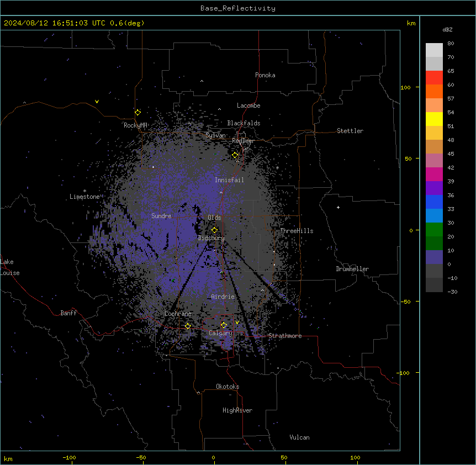Click the Sylvan label
476x465 pixels.
(215, 135)
